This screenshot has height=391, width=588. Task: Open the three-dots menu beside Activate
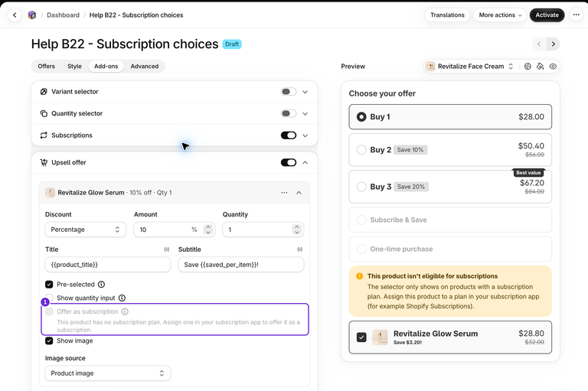pyautogui.click(x=577, y=15)
